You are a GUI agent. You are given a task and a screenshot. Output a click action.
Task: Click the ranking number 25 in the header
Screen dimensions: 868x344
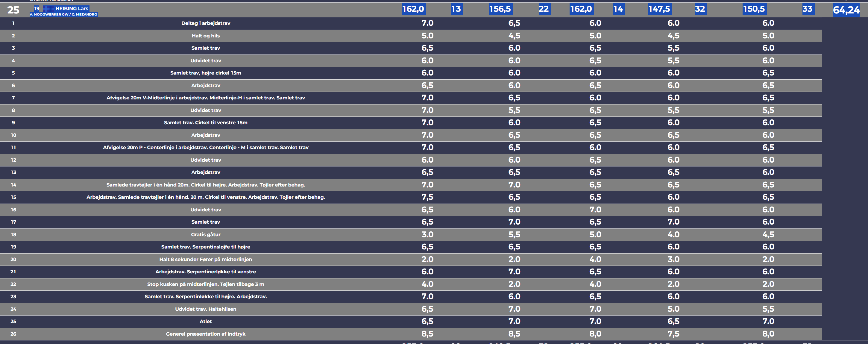coord(13,10)
